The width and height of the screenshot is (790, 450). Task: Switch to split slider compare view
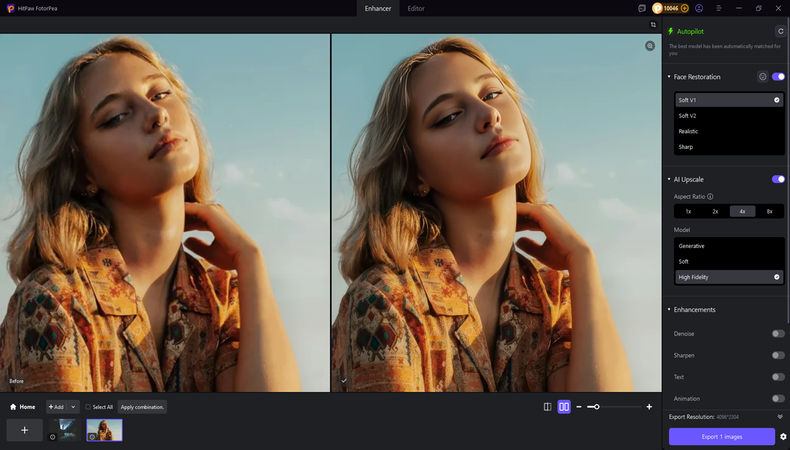click(547, 407)
